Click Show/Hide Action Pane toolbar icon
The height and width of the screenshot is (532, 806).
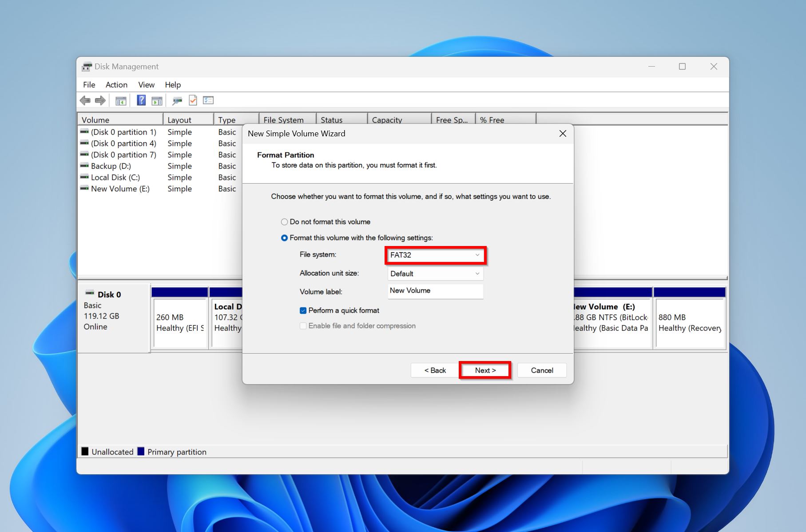(x=157, y=101)
